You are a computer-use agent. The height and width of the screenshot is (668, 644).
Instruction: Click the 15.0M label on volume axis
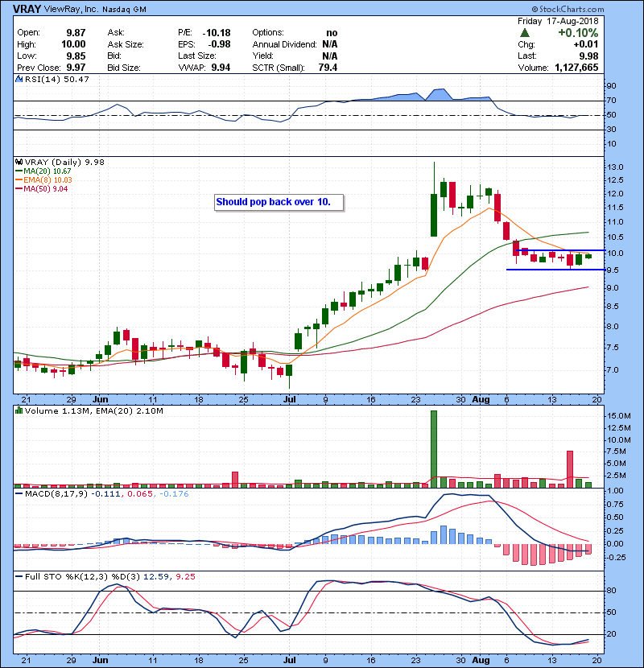click(x=618, y=415)
